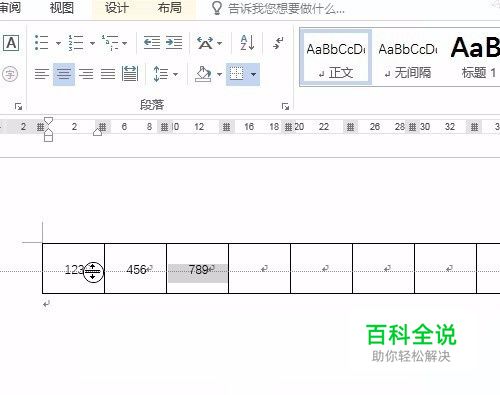Click the Tell Me search box
The height and width of the screenshot is (395, 500).
click(286, 9)
